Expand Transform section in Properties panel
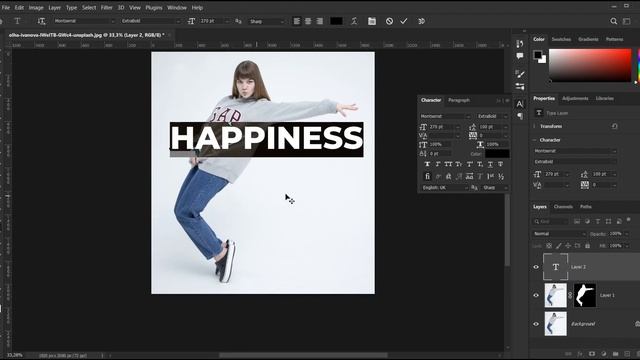Screen dimensions: 640x360 click(535, 127)
